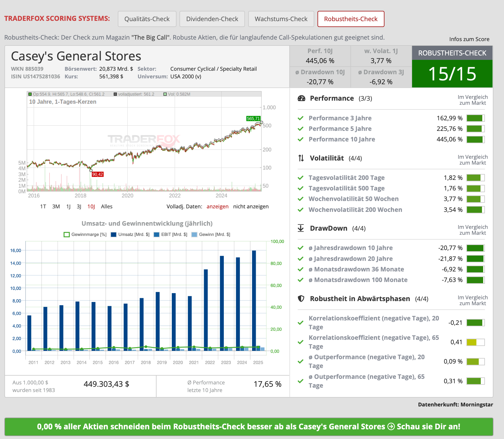Screen dimensions: 504x439
Task: Click the Robustheit shield icon
Action: pyautogui.click(x=301, y=298)
